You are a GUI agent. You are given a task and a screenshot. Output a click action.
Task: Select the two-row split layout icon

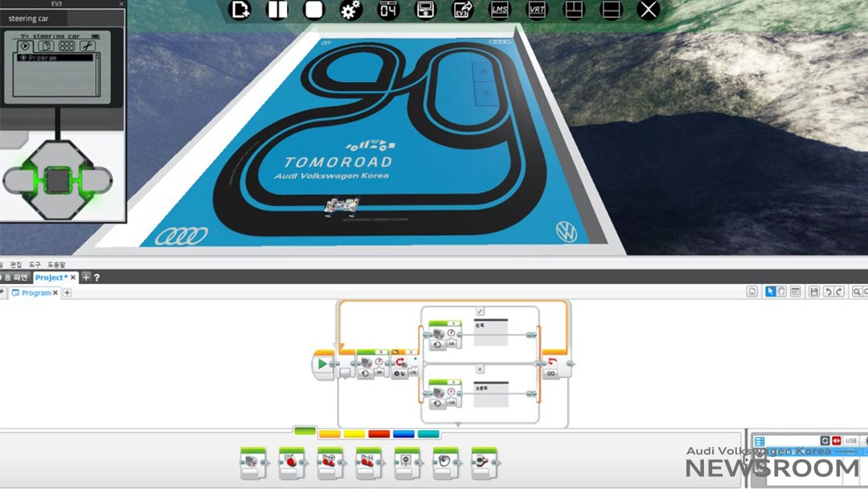pyautogui.click(x=611, y=10)
